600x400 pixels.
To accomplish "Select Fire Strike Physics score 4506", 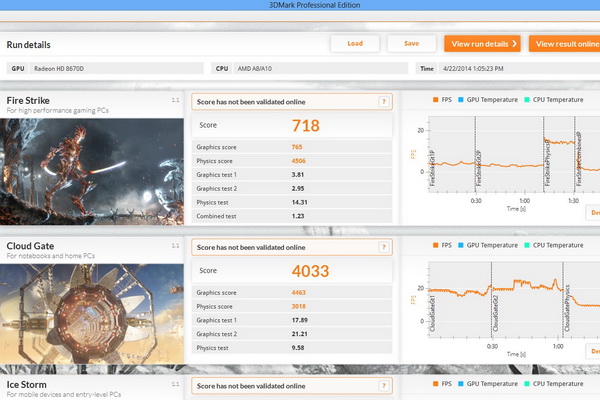I will (298, 161).
